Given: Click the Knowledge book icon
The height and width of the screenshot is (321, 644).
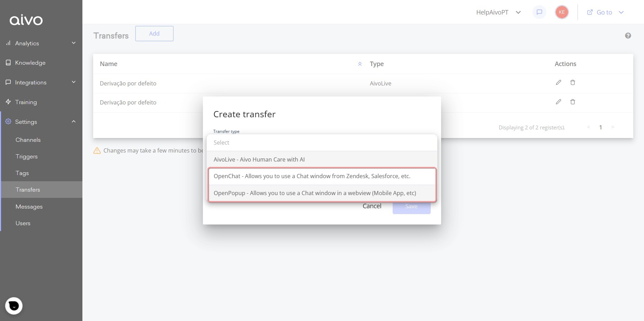Looking at the screenshot, I should pos(8,63).
